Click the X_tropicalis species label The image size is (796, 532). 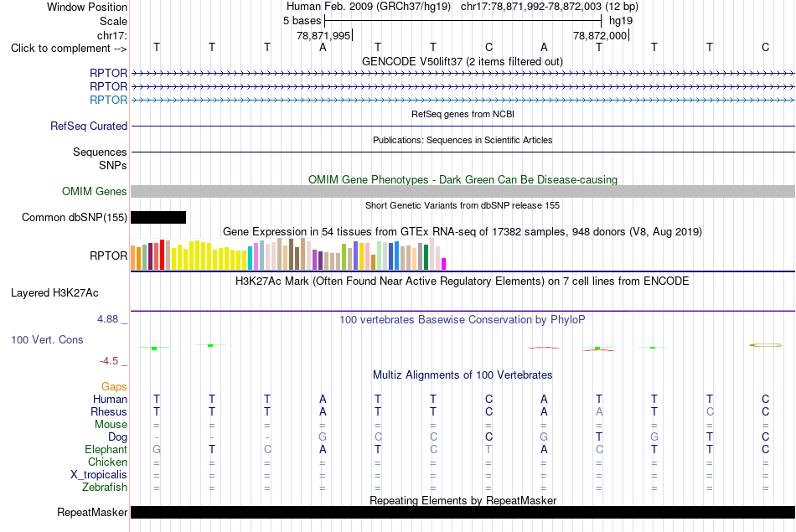(x=99, y=475)
